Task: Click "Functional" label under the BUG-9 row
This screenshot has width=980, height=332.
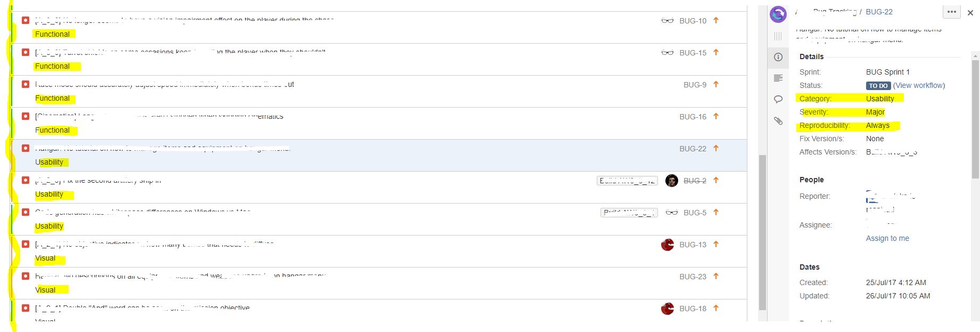Action: pos(52,98)
